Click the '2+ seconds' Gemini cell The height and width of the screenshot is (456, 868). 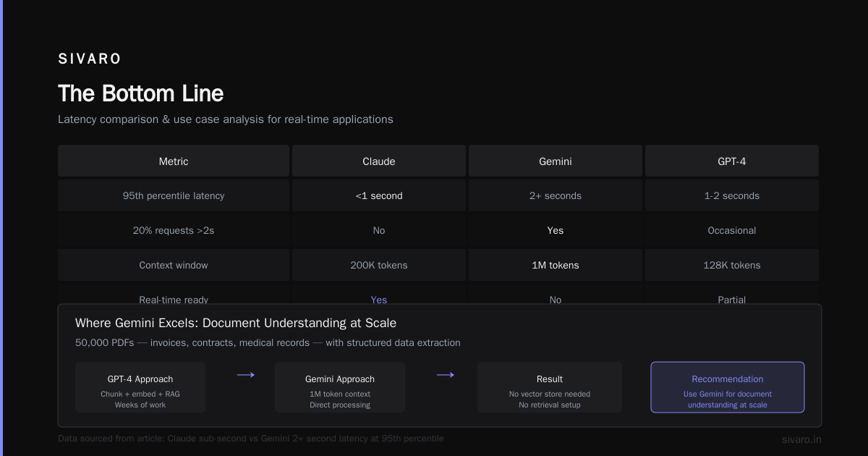tap(556, 195)
